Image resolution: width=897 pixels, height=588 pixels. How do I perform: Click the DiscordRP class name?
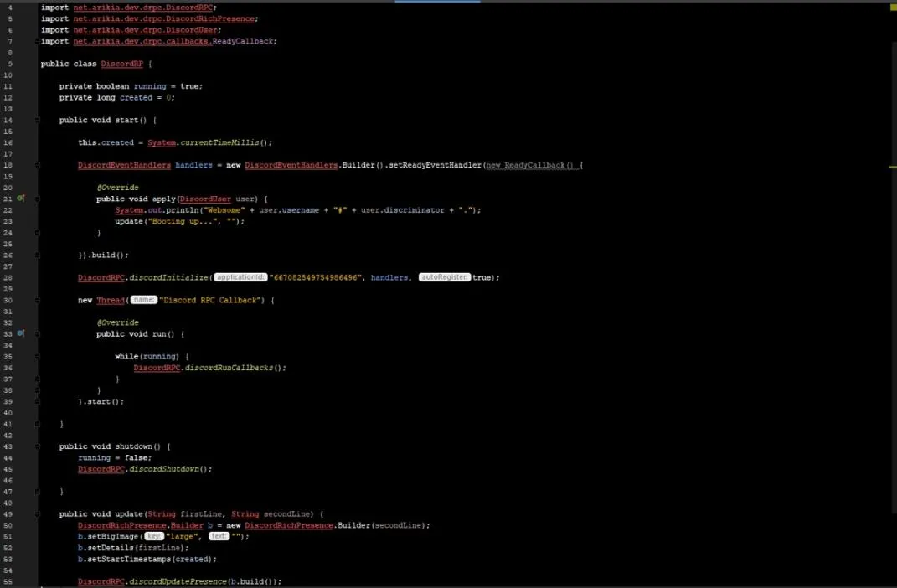tap(121, 64)
